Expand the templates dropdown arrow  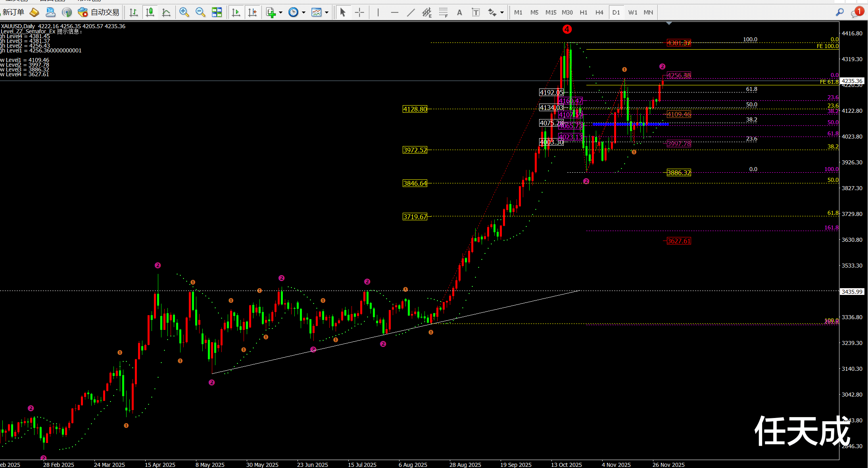(327, 12)
